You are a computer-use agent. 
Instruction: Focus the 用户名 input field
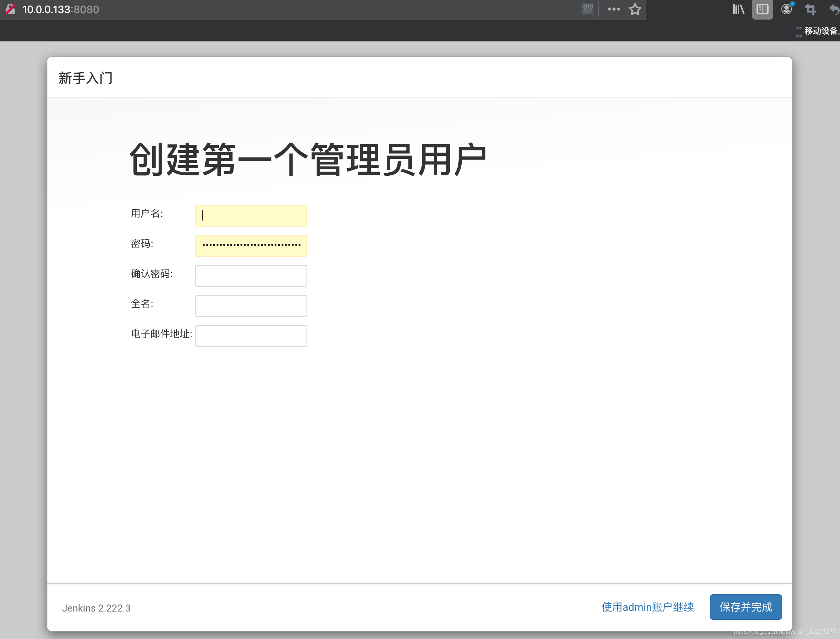pyautogui.click(x=251, y=216)
